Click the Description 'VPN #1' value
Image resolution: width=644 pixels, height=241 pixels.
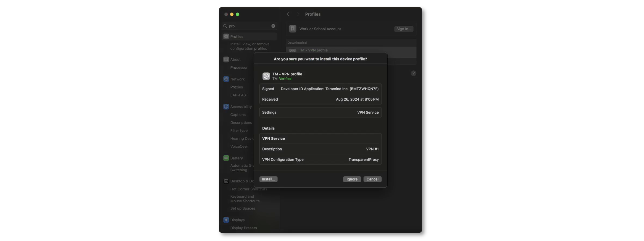point(372,149)
